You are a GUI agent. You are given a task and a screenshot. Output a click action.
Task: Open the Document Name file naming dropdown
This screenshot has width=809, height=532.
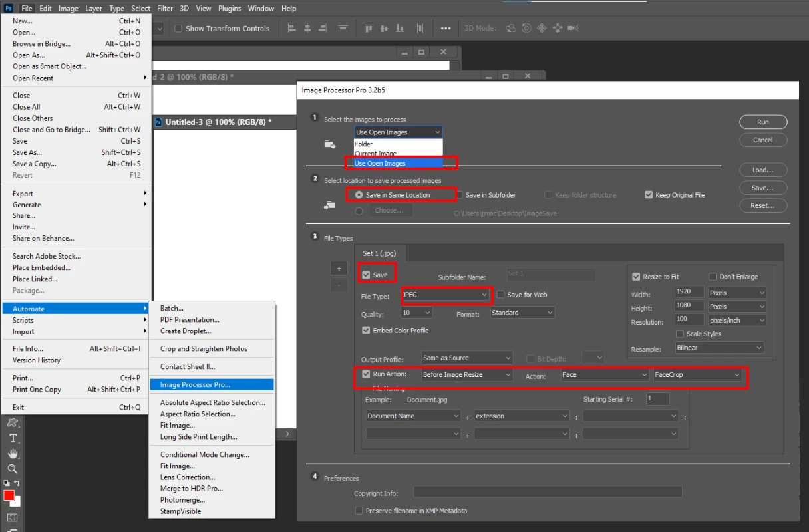[x=413, y=416]
